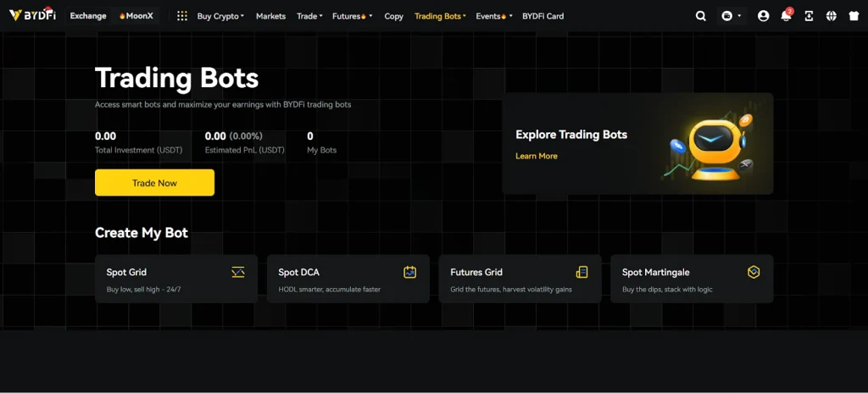Click the t-shirt theme icon
Screen dimensions: 868x393
pyautogui.click(x=854, y=16)
